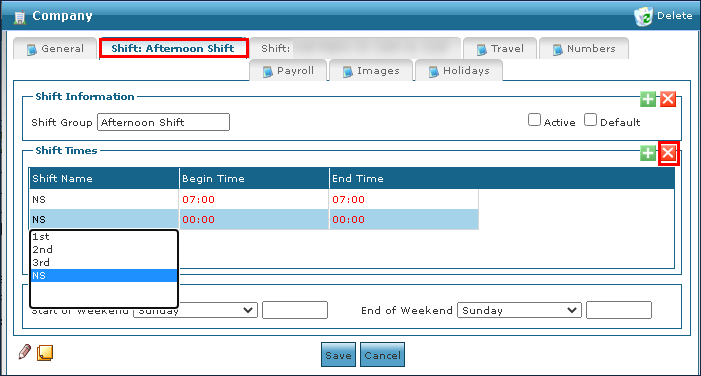Click the Shift Name column header

pyautogui.click(x=104, y=178)
